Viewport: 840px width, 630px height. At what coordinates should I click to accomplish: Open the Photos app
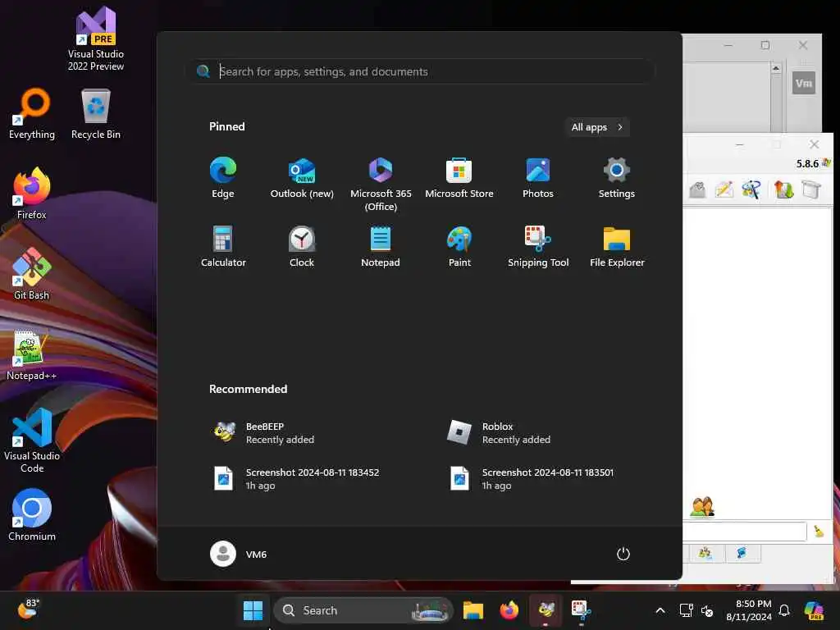[x=538, y=178]
